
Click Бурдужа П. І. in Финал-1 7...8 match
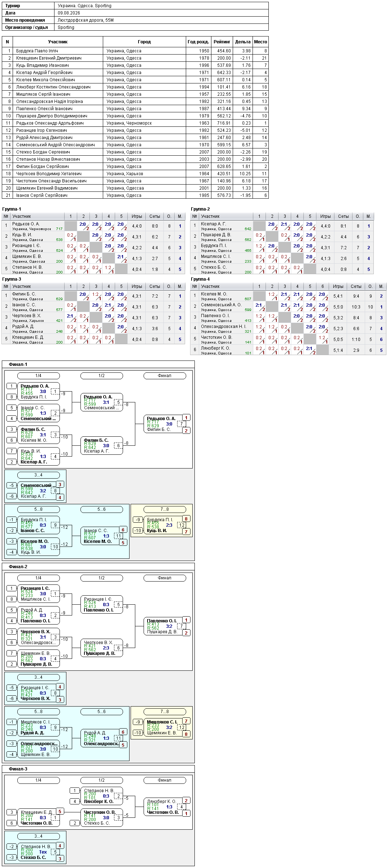[x=160, y=520]
